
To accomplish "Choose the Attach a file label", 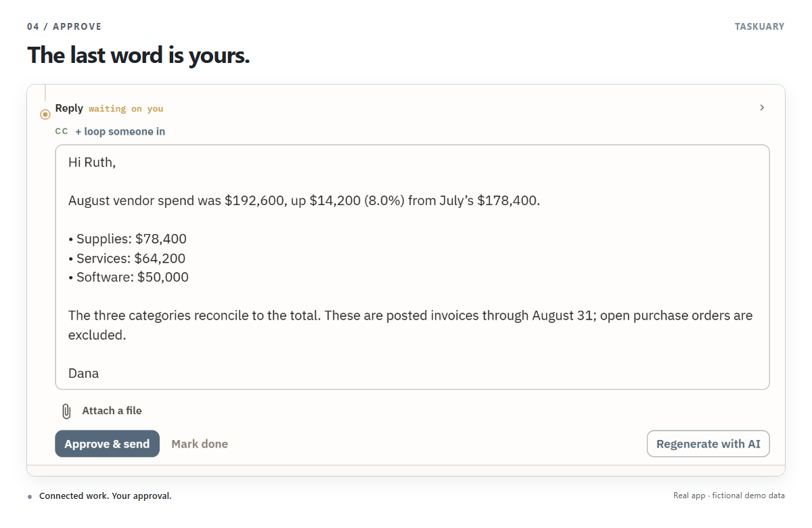I will pos(112,411).
